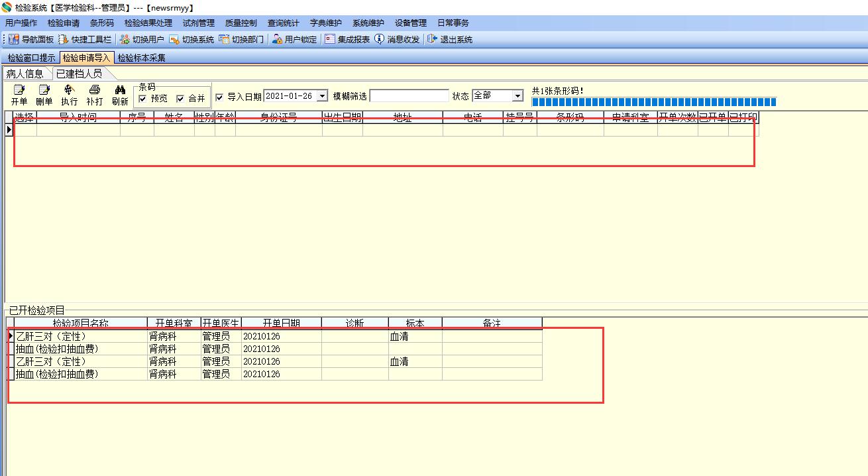Viewport: 868px width, 476px height.
Task: Open the 导入日期 date dropdown
Action: (x=322, y=96)
